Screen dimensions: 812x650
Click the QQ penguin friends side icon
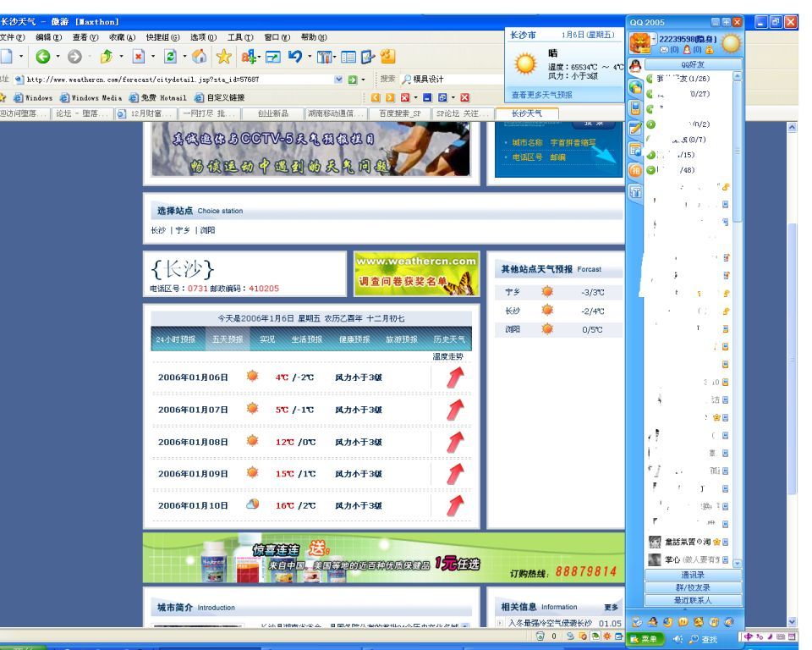tap(634, 65)
